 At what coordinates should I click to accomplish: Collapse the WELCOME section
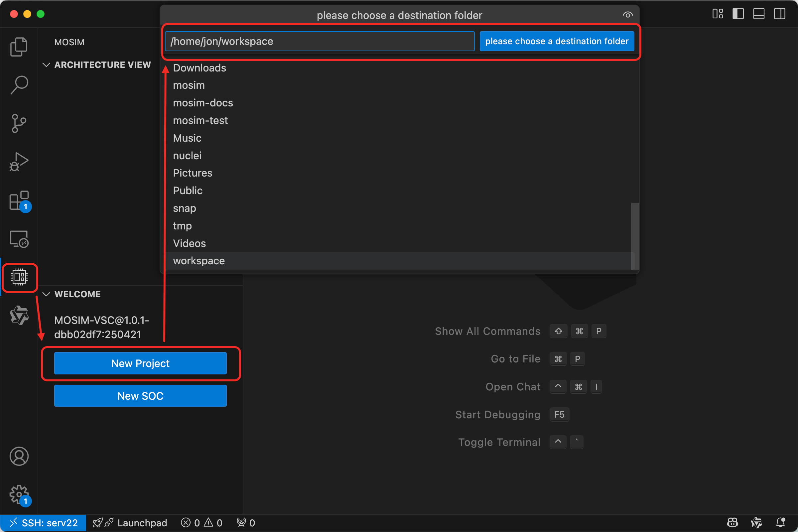[71, 294]
